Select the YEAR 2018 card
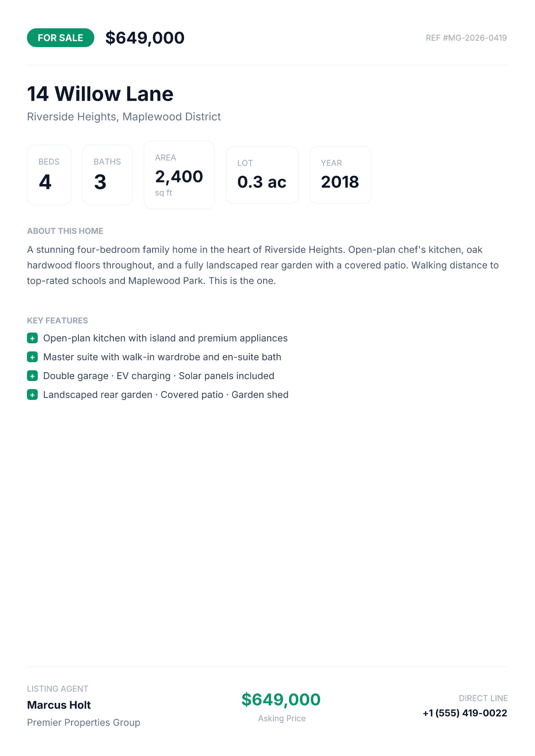535x756 pixels. 340,175
